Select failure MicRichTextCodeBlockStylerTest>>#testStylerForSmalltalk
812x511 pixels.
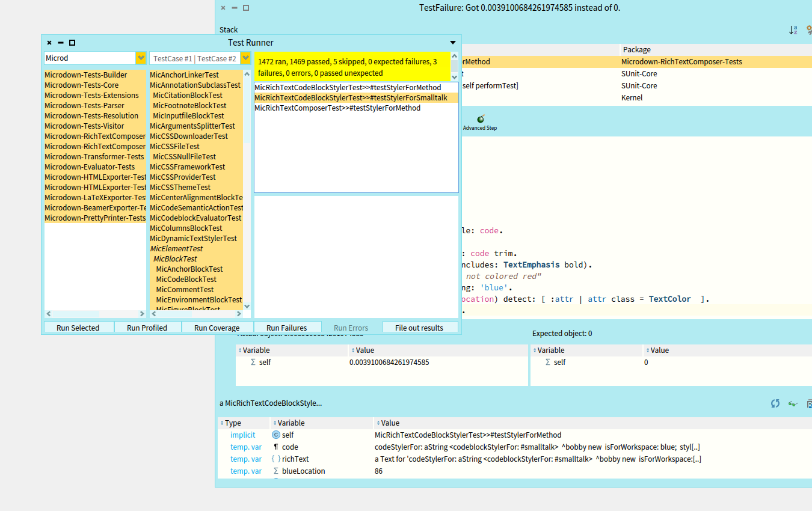coord(356,97)
